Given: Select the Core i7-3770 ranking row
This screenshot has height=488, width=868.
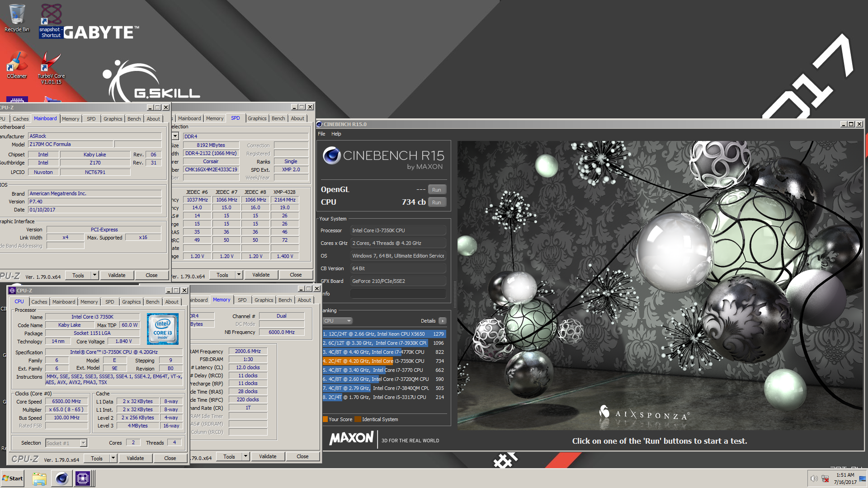Looking at the screenshot, I should (384, 370).
